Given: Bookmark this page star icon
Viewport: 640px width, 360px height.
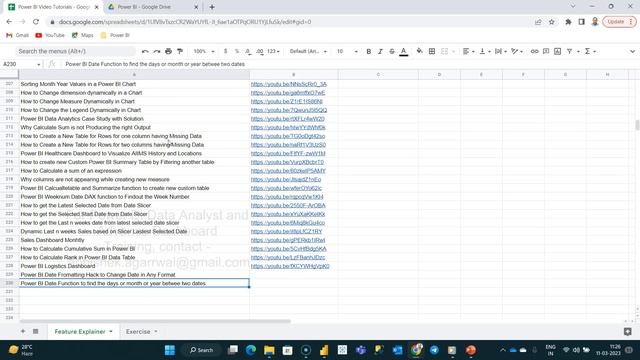Looking at the screenshot, I should pos(551,22).
